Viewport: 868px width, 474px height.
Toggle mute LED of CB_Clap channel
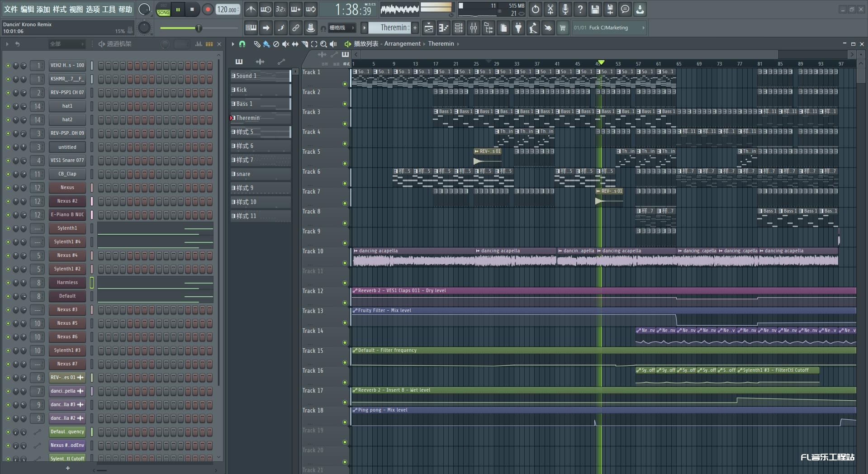(x=8, y=174)
